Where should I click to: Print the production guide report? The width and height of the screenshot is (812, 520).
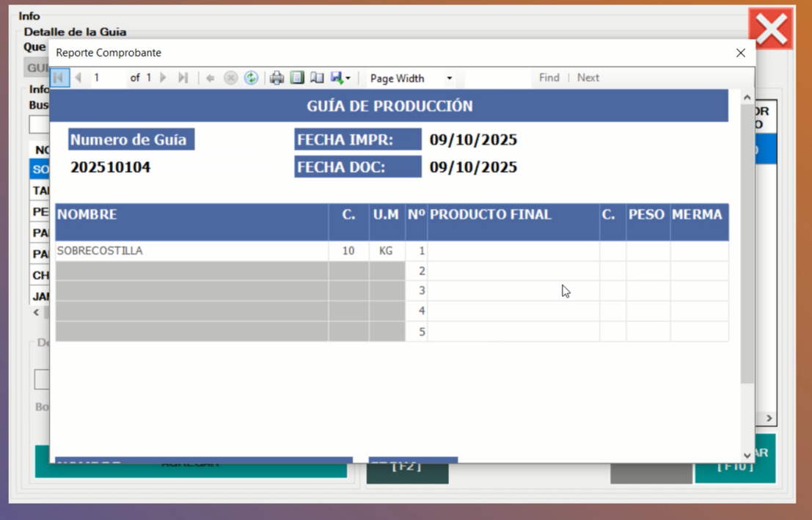pos(277,78)
